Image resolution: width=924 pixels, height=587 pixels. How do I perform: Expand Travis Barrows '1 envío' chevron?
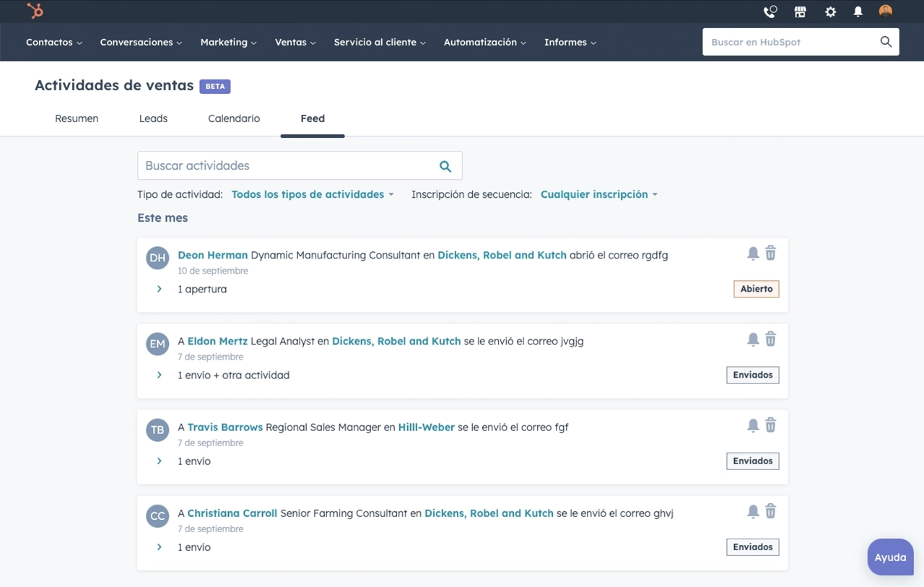160,461
